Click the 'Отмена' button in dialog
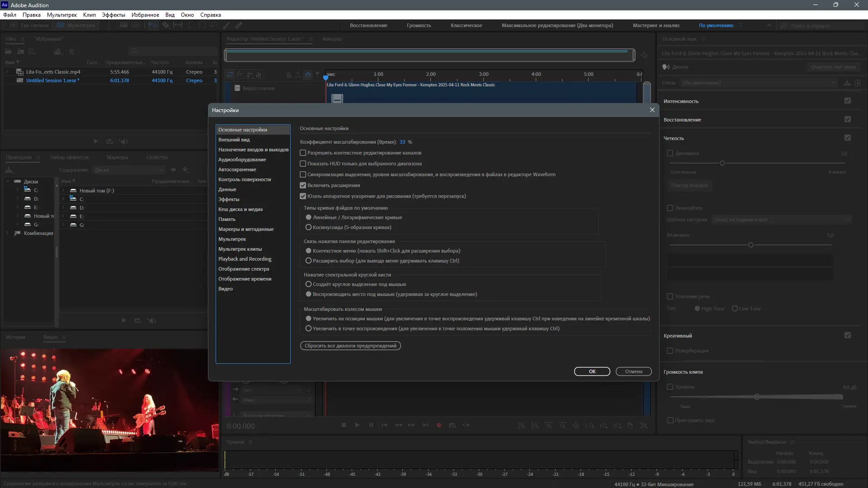The width and height of the screenshot is (868, 488). pyautogui.click(x=633, y=371)
